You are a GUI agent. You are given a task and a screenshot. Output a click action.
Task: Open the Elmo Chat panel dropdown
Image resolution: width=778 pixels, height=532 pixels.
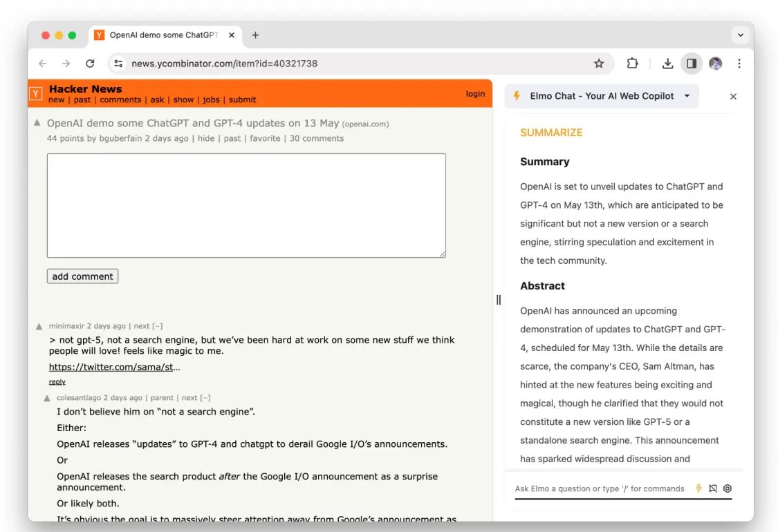tap(687, 96)
